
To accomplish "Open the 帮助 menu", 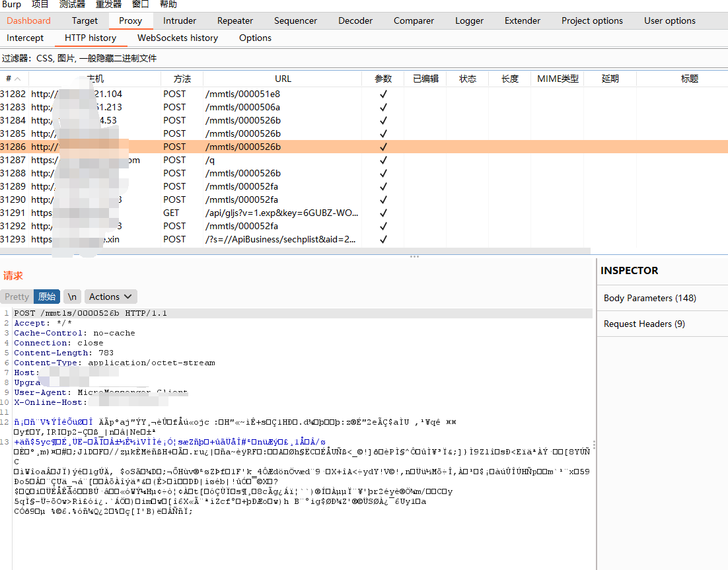I will pos(168,5).
